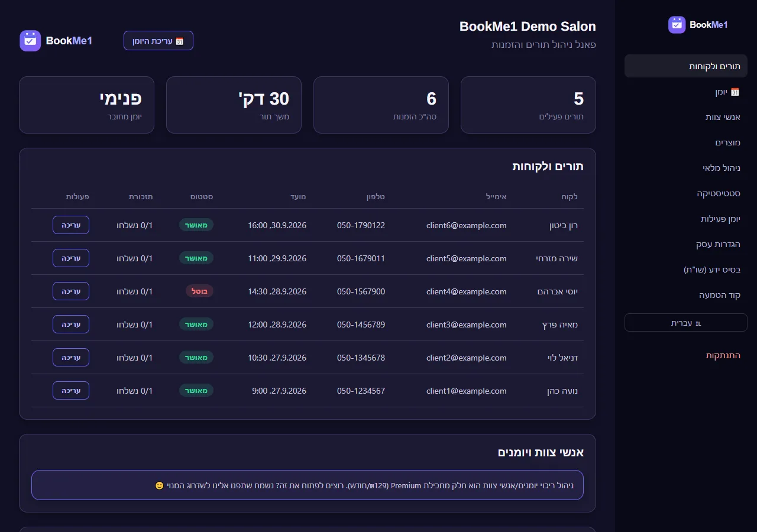
Task: Click the BookMe1 logo icon in the sidebar
Action: click(677, 25)
